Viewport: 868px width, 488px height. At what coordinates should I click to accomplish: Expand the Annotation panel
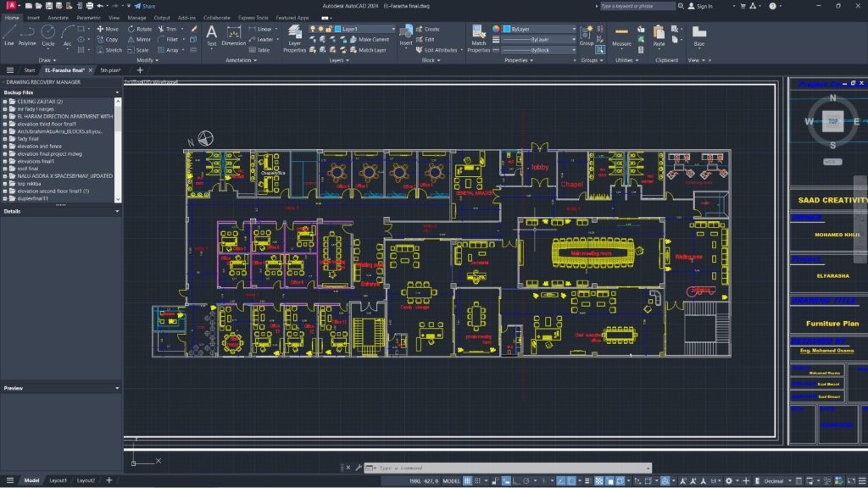[x=241, y=60]
